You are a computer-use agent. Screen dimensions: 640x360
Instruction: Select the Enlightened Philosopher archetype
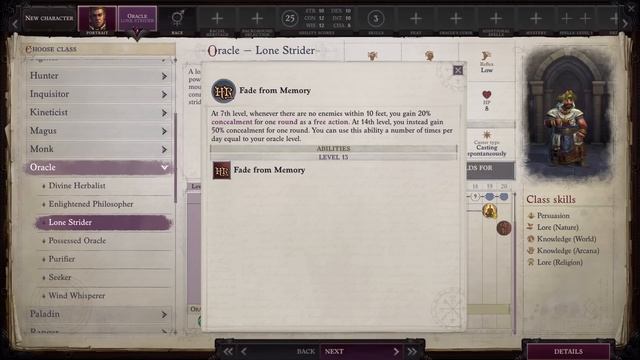104,204
